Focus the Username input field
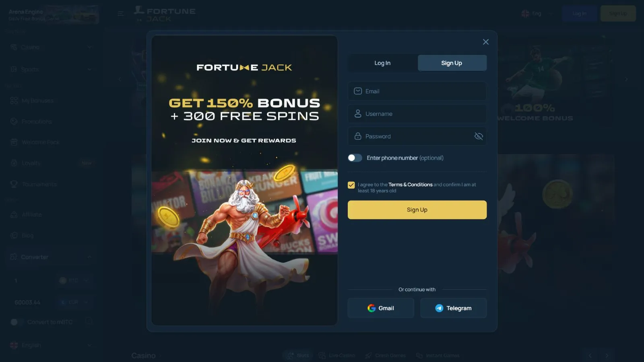 pos(417,114)
